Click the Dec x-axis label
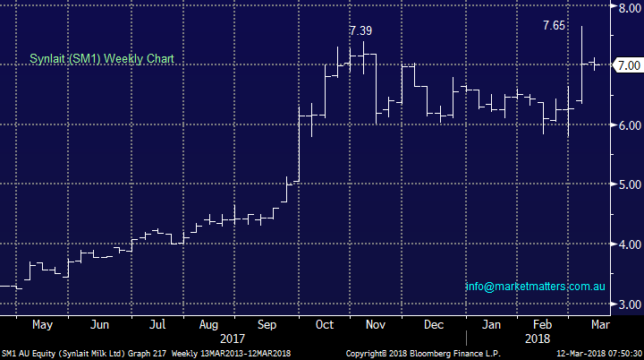 tap(434, 324)
